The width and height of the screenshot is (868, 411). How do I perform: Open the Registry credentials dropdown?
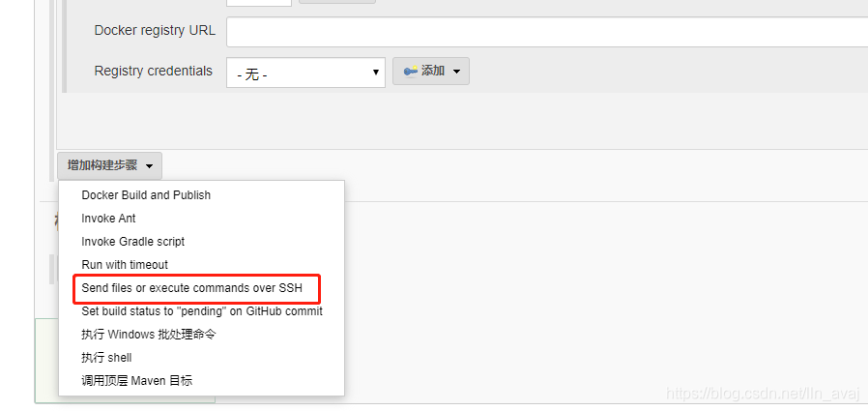[305, 73]
